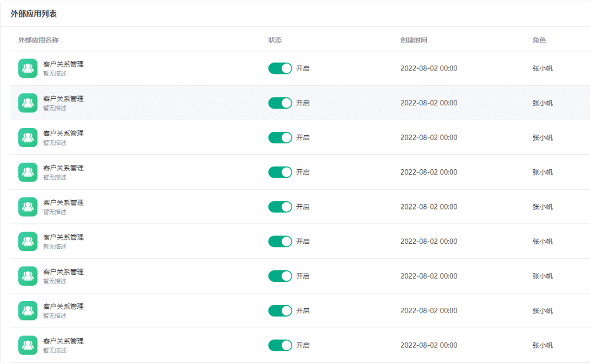The height and width of the screenshot is (364, 590).
Task: Click the 外部应用名称 column header
Action: click(39, 40)
